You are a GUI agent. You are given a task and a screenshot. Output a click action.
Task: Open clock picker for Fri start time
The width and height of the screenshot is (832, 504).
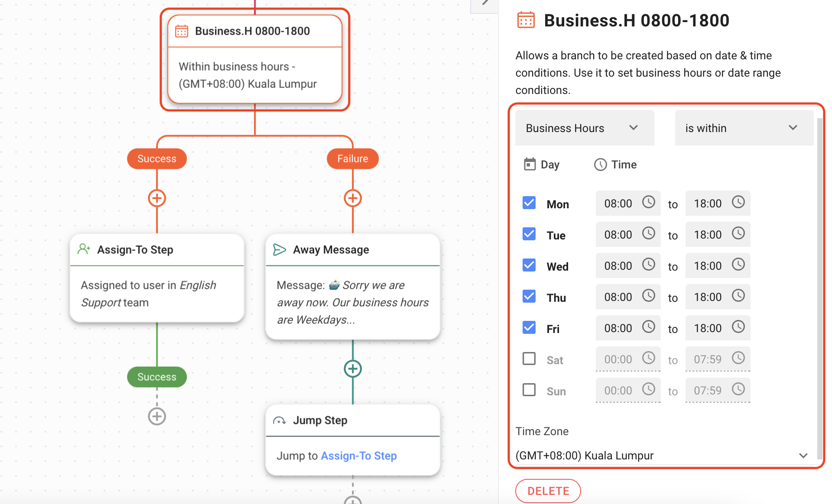(649, 327)
